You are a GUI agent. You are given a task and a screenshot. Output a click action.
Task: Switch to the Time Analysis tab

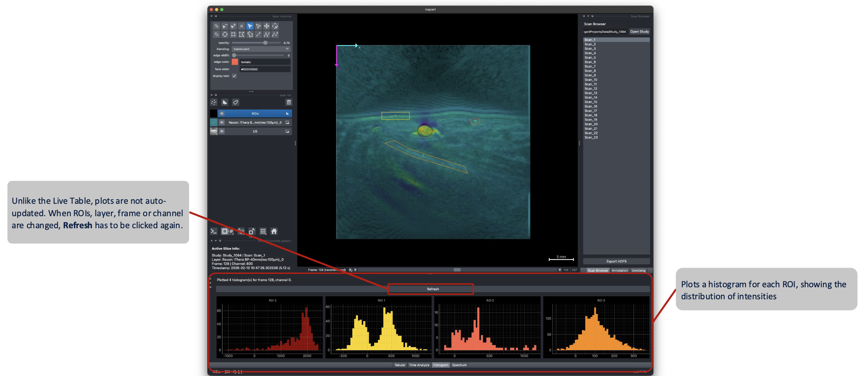pos(419,365)
